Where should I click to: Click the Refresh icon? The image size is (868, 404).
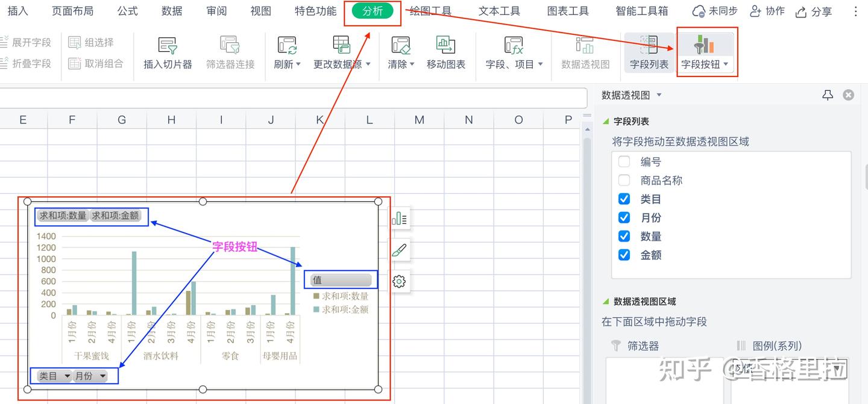coord(287,45)
